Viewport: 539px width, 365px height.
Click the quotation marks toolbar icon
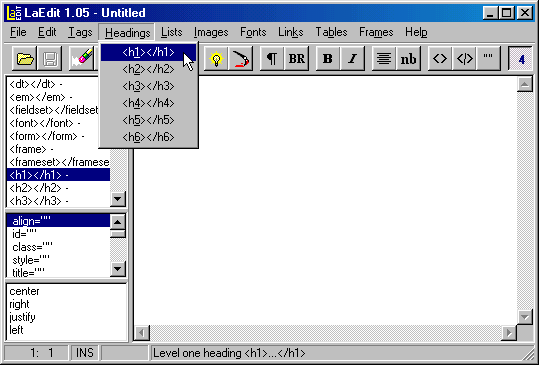click(x=488, y=59)
